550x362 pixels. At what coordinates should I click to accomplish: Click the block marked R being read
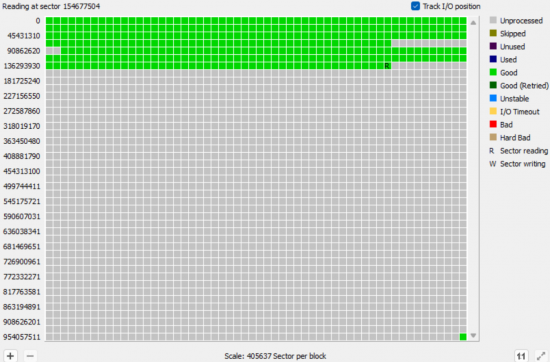387,66
